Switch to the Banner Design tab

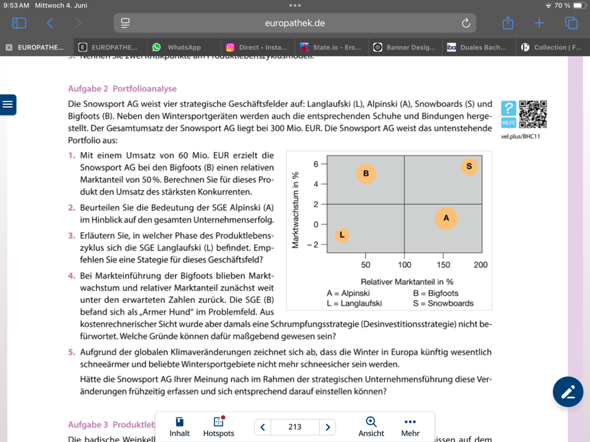(x=405, y=47)
